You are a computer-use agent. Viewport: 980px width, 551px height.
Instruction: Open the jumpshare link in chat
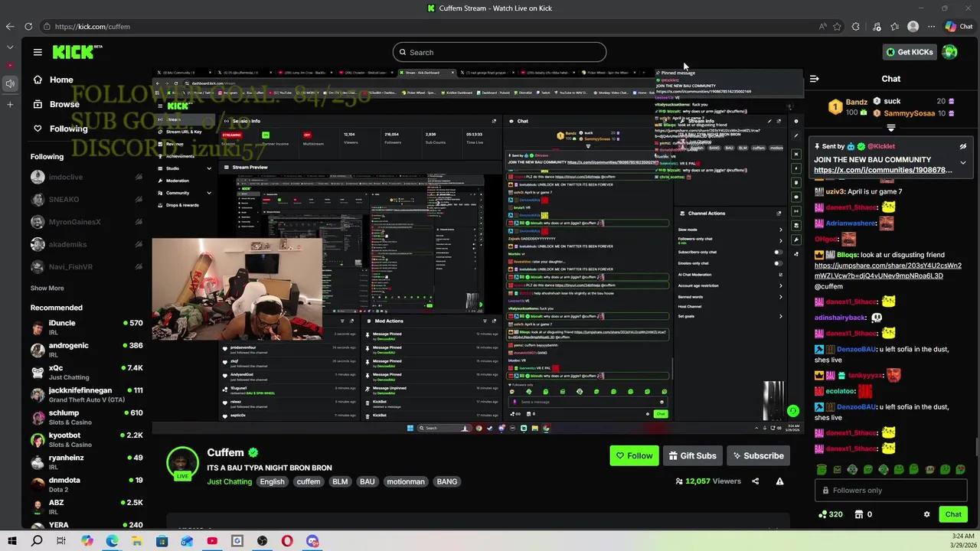pyautogui.click(x=887, y=271)
